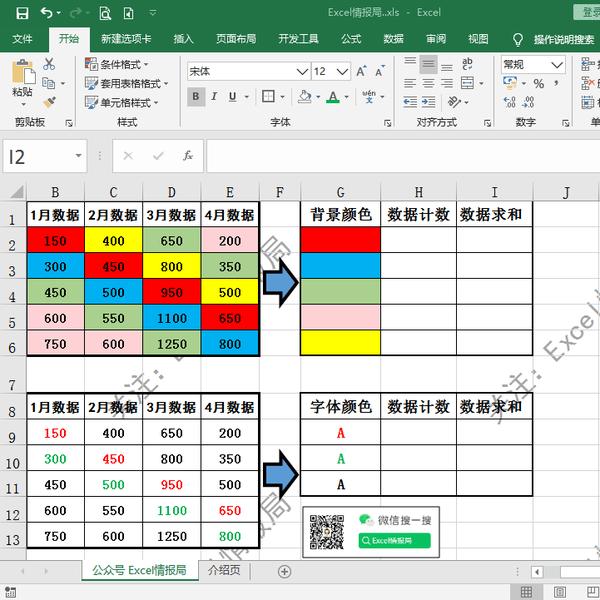The height and width of the screenshot is (600, 600).
Task: Select column header G
Action: 341,192
